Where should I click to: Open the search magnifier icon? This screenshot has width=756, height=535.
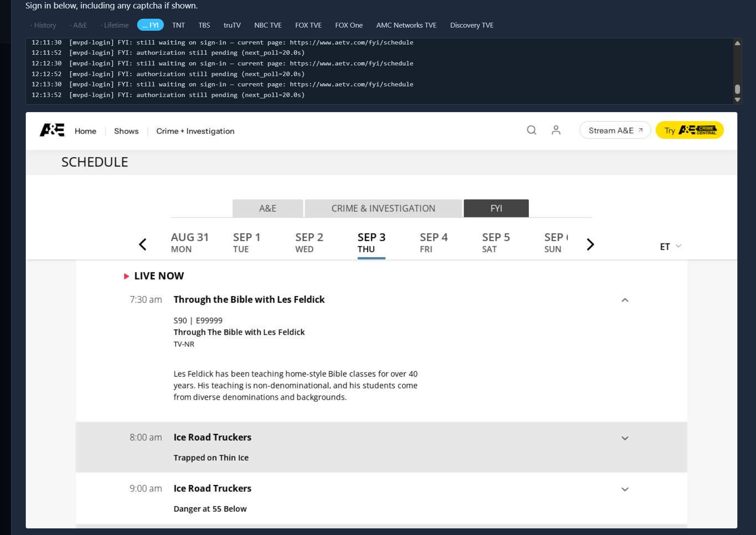(531, 130)
